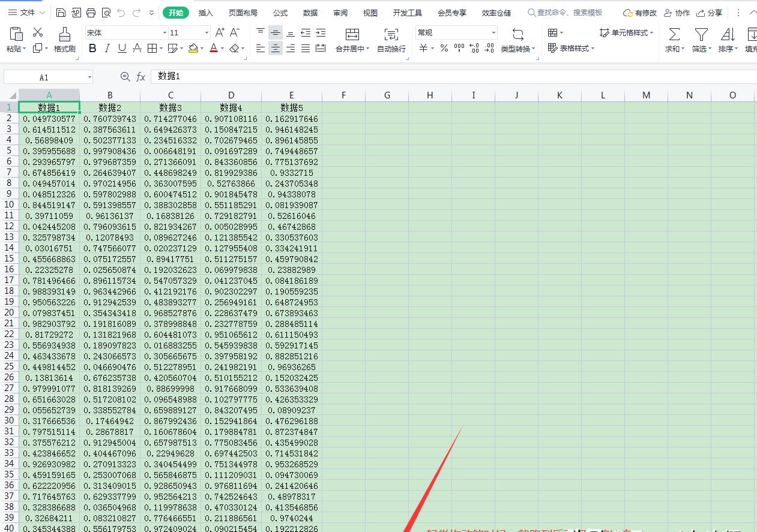Open the 文件 menu dropdown arrow
This screenshot has height=532, width=757.
(x=42, y=13)
